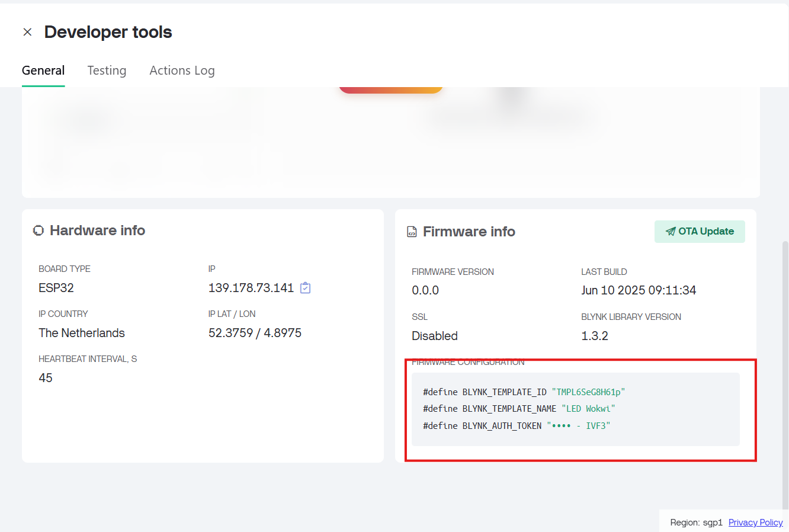Switch to the Testing tab

pyautogui.click(x=107, y=70)
